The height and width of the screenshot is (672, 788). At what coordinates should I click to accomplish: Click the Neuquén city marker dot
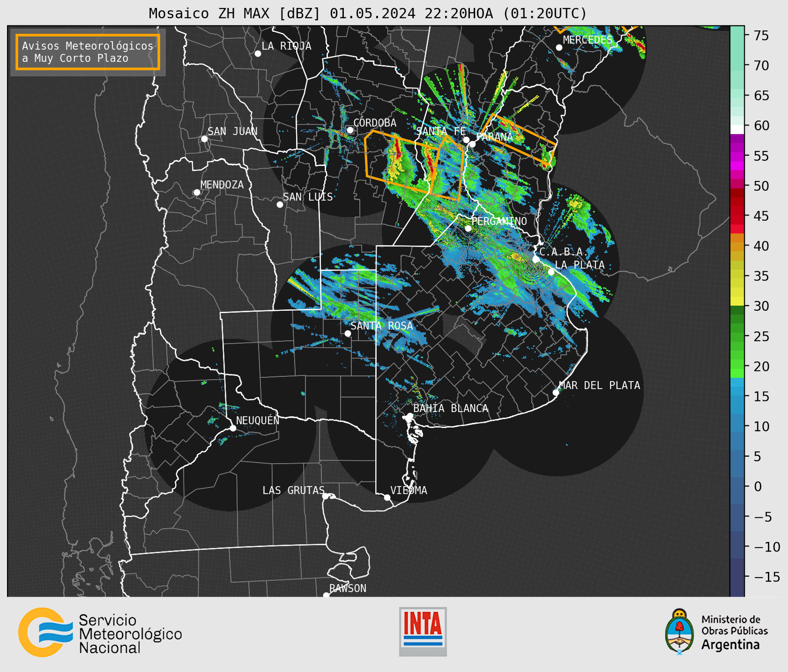[x=233, y=428]
